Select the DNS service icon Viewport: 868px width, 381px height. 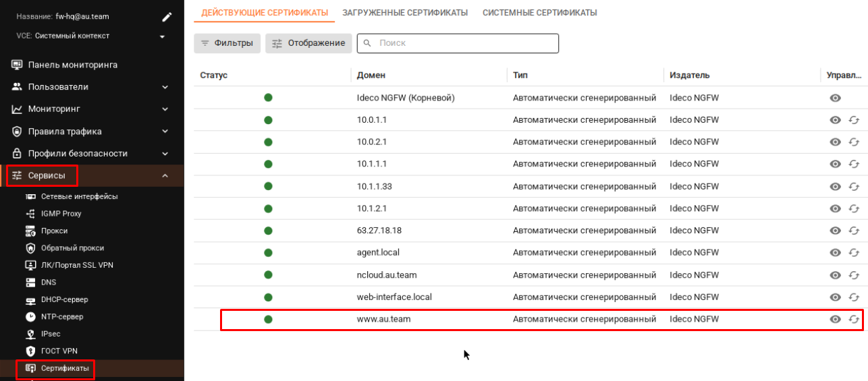click(30, 283)
